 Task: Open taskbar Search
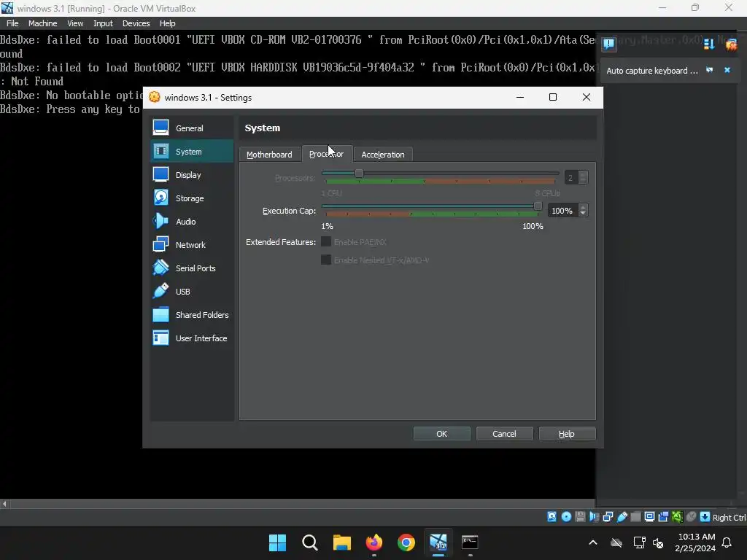pyautogui.click(x=309, y=542)
